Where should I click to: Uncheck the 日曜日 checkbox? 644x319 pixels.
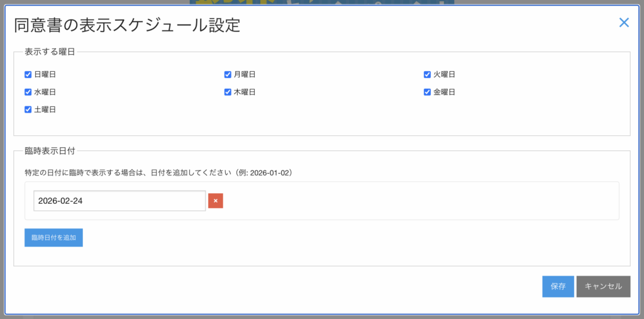point(28,74)
